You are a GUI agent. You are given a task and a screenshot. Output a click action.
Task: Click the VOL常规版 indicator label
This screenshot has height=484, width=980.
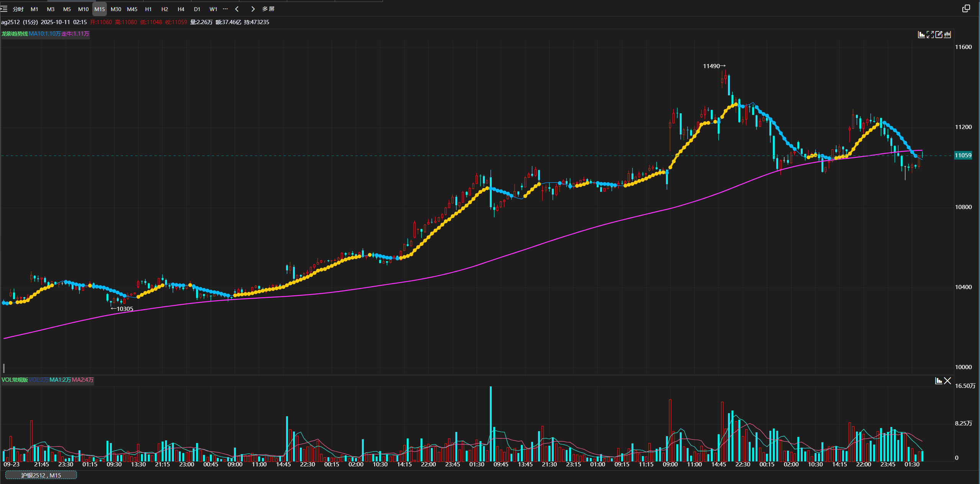(x=15, y=380)
